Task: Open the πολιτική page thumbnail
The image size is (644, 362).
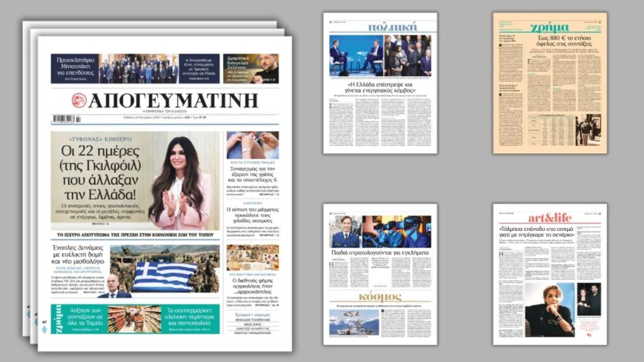Action: [381, 83]
